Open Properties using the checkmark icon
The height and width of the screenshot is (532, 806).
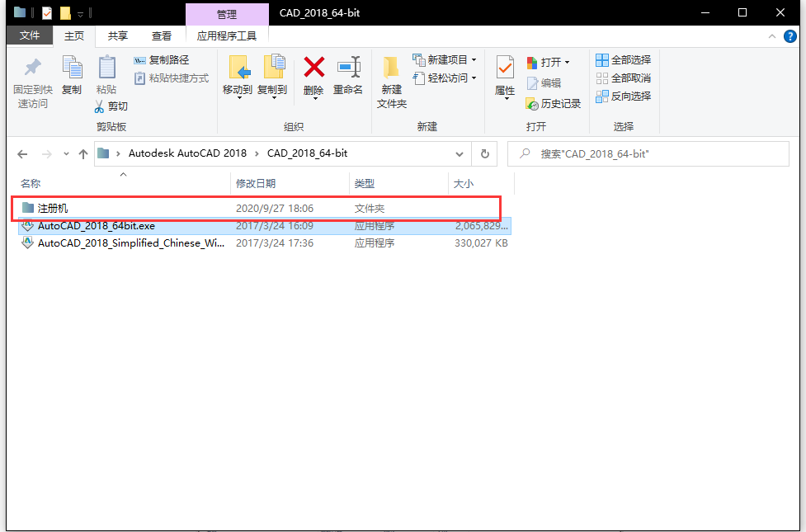(x=505, y=68)
